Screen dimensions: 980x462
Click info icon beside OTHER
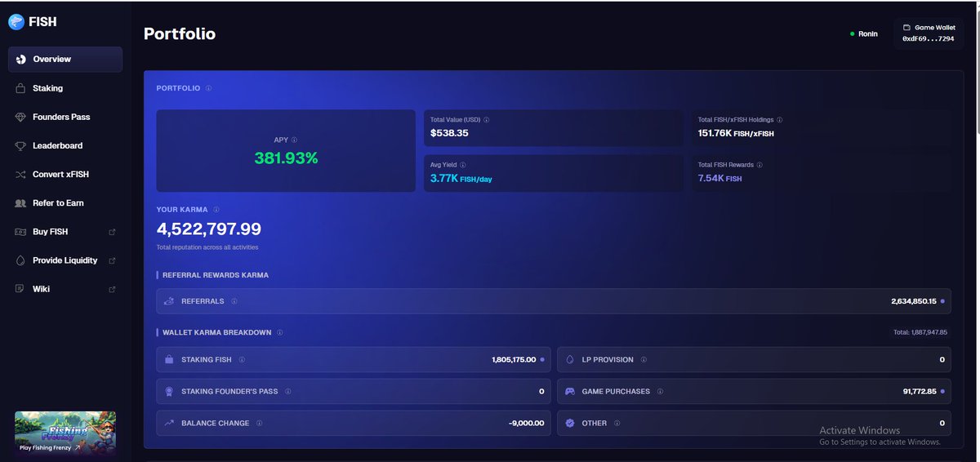tap(617, 424)
